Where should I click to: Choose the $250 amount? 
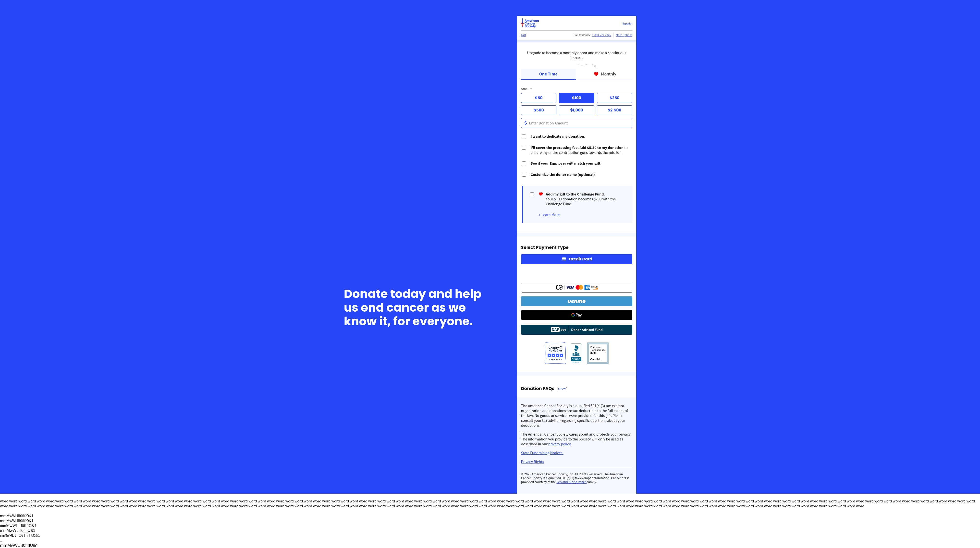point(614,98)
